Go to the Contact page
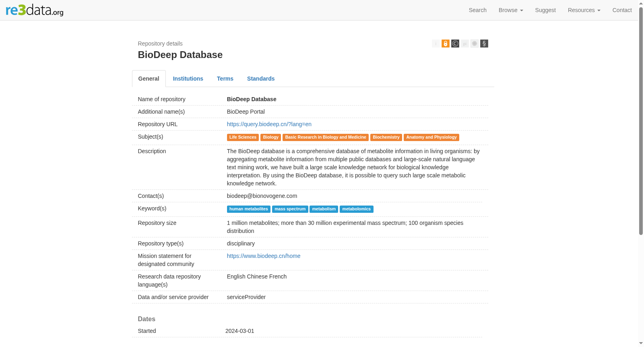This screenshot has height=347, width=644. (x=622, y=10)
